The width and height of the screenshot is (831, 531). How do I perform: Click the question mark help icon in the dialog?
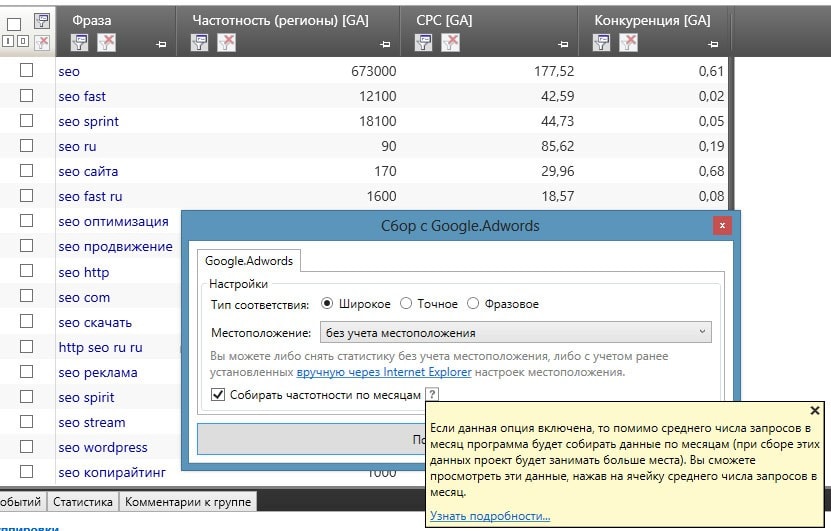(x=432, y=395)
